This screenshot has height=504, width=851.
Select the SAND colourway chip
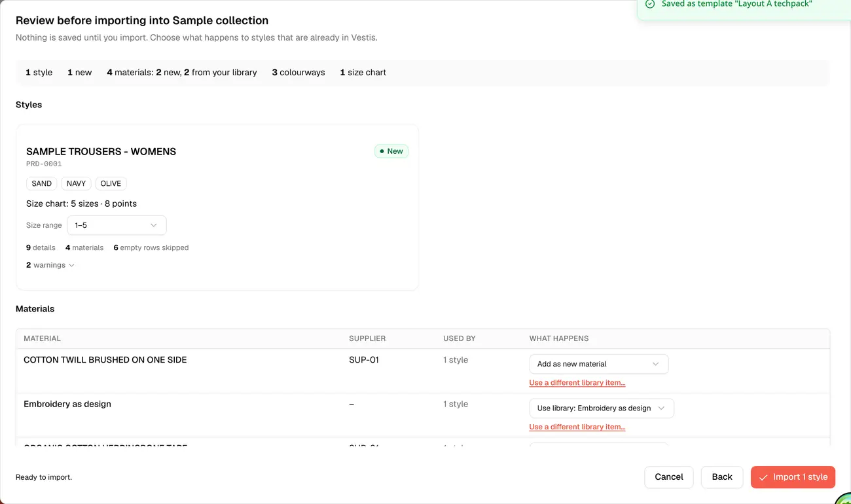(42, 184)
